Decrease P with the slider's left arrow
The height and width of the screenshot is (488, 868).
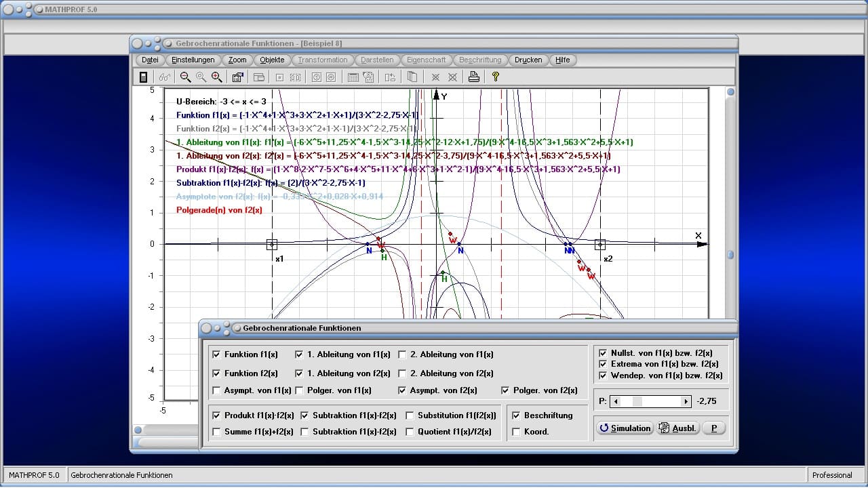[x=616, y=401]
